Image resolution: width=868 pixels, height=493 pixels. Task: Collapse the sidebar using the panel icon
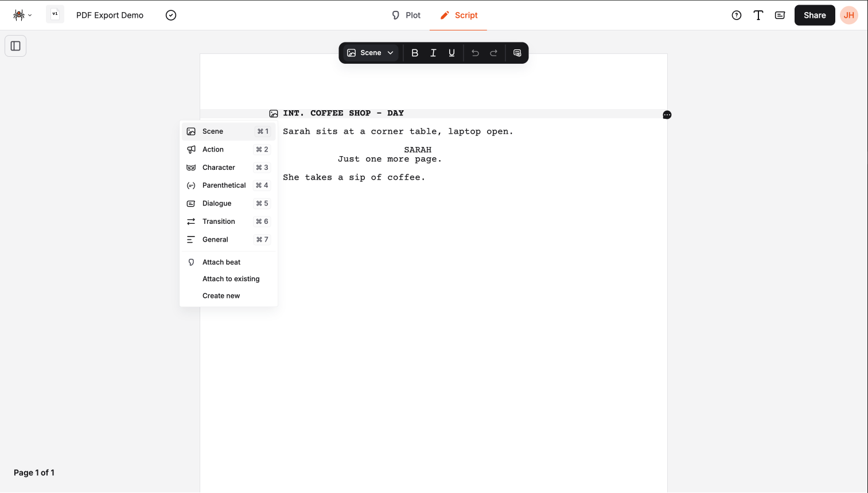(x=15, y=45)
